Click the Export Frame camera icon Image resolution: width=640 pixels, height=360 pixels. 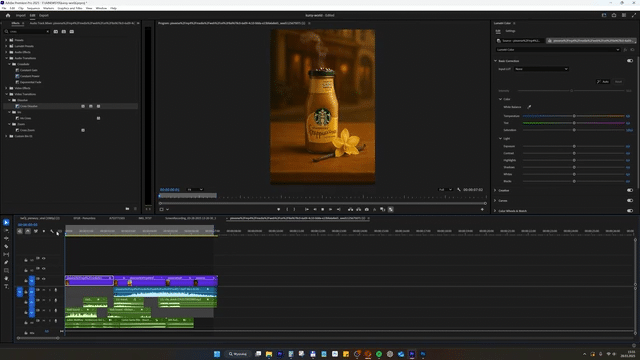[367, 209]
